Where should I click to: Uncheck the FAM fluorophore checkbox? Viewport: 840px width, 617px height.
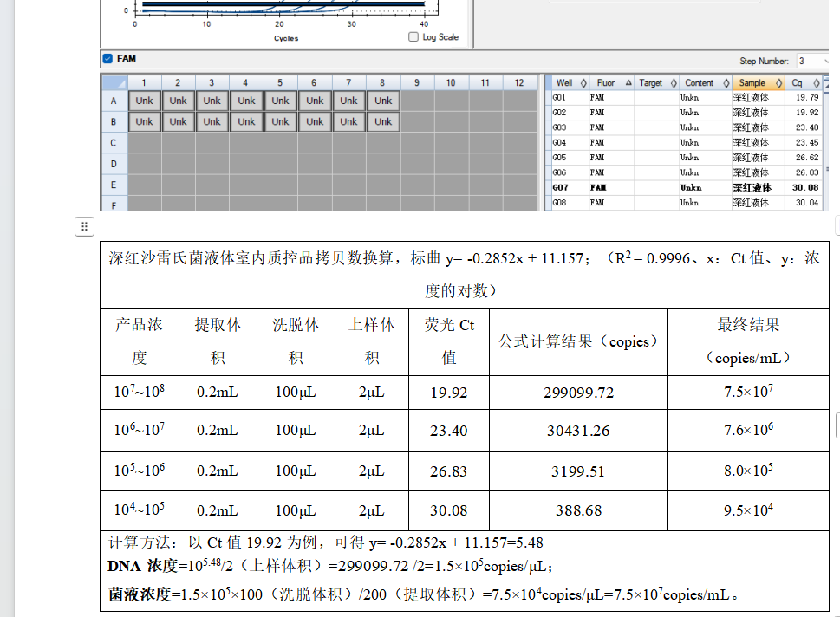(x=107, y=58)
